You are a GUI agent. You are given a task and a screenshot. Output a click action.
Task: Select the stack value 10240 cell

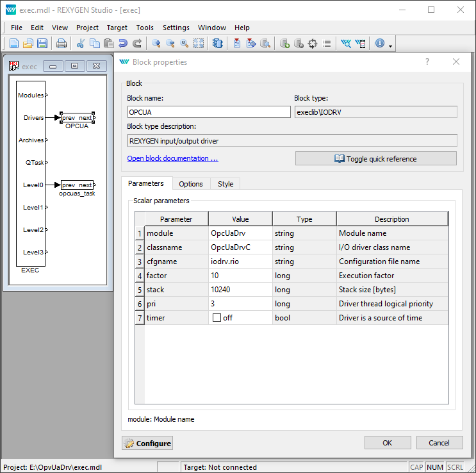pos(240,290)
